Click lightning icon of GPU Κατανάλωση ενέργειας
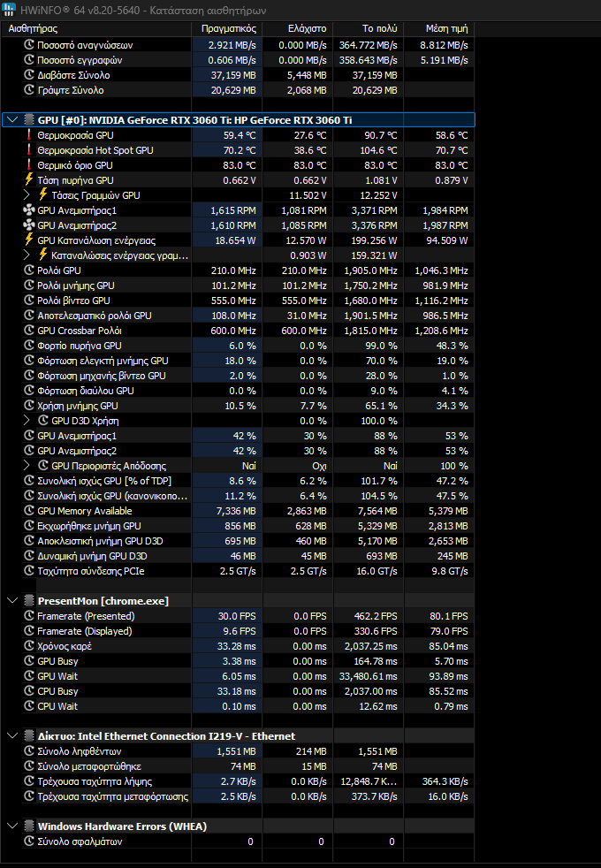 29,240
